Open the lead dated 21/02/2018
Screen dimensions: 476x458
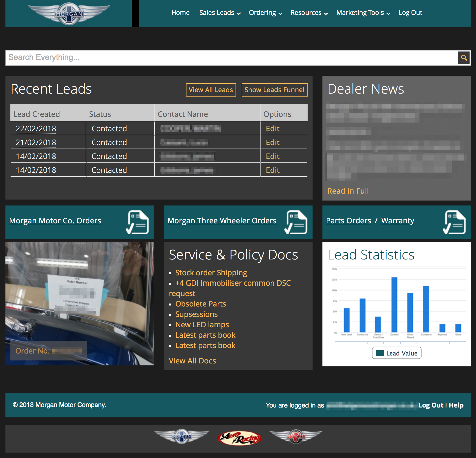point(36,143)
